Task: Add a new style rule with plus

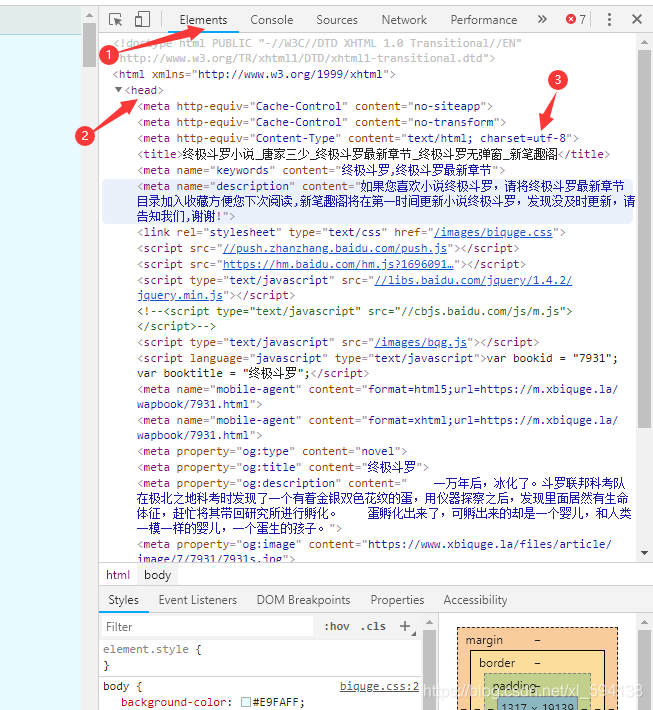Action: point(405,626)
